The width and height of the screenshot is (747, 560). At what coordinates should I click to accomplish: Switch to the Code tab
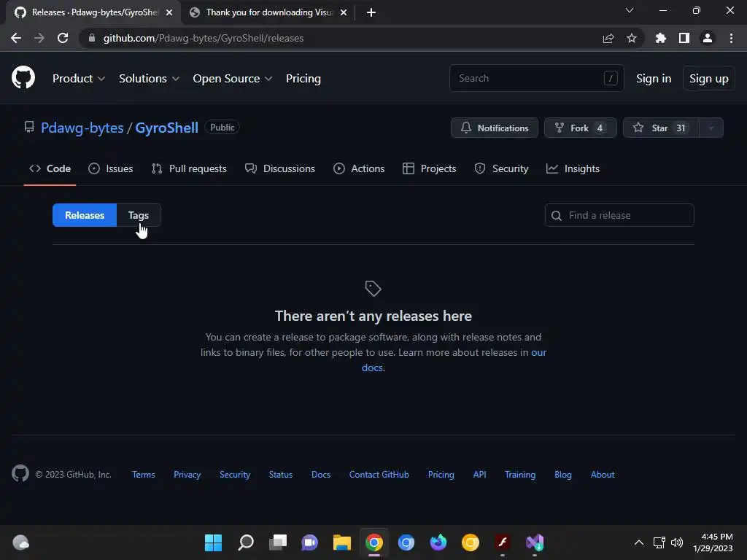coord(50,168)
